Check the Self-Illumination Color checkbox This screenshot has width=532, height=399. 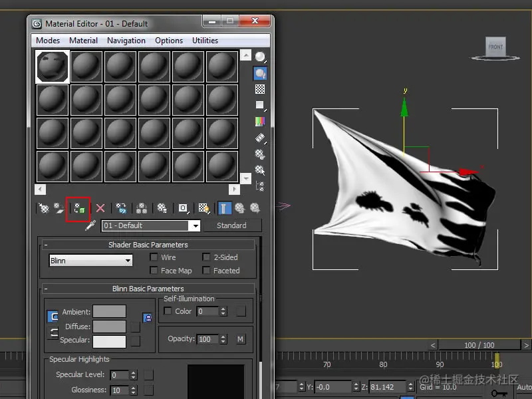click(x=168, y=311)
